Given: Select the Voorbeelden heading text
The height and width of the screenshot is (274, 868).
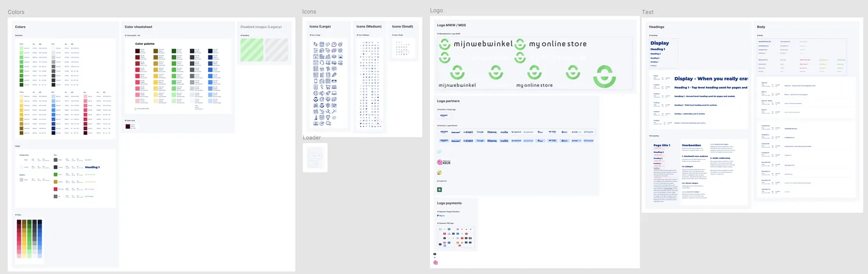Looking at the screenshot, I should tap(692, 145).
